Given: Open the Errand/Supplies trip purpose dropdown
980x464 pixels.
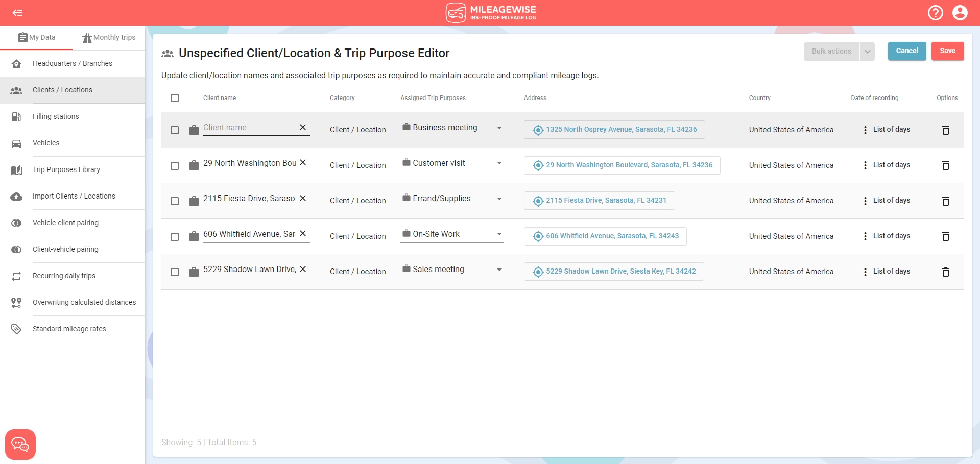Looking at the screenshot, I should [499, 199].
